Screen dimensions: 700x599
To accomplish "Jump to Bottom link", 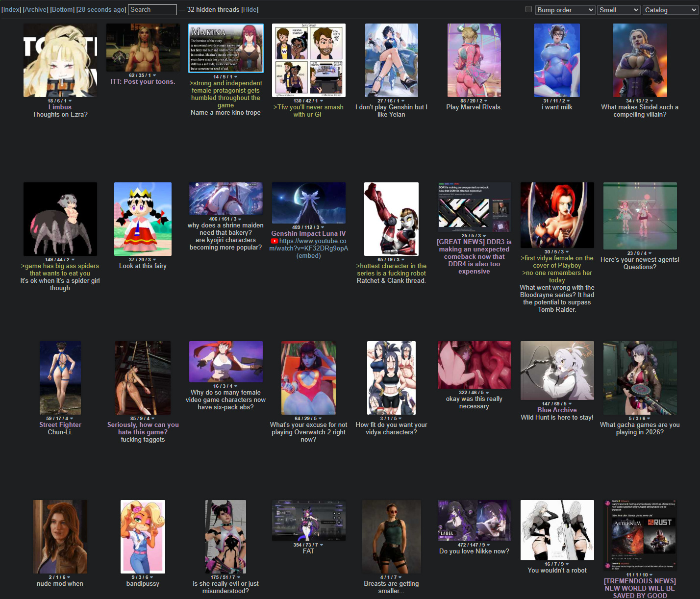I will (x=62, y=9).
